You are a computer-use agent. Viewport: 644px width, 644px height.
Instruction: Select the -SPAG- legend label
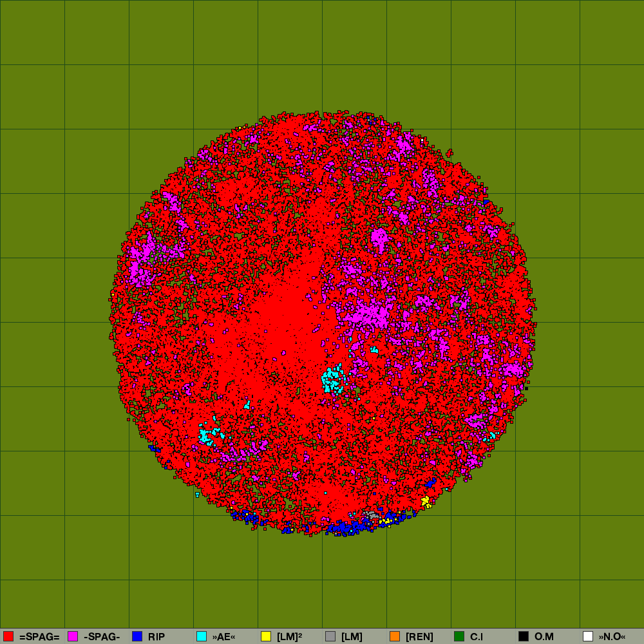(102, 637)
